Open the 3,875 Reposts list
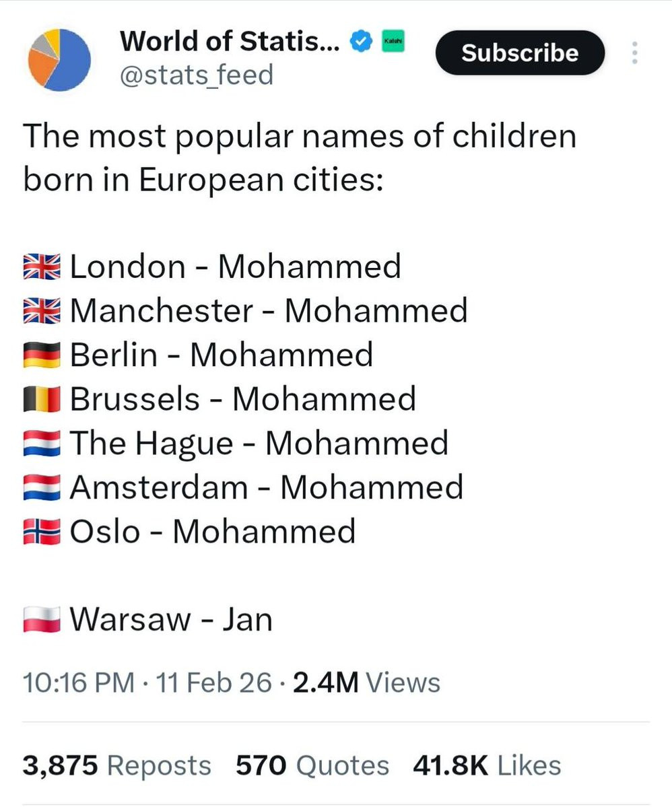 tap(116, 766)
